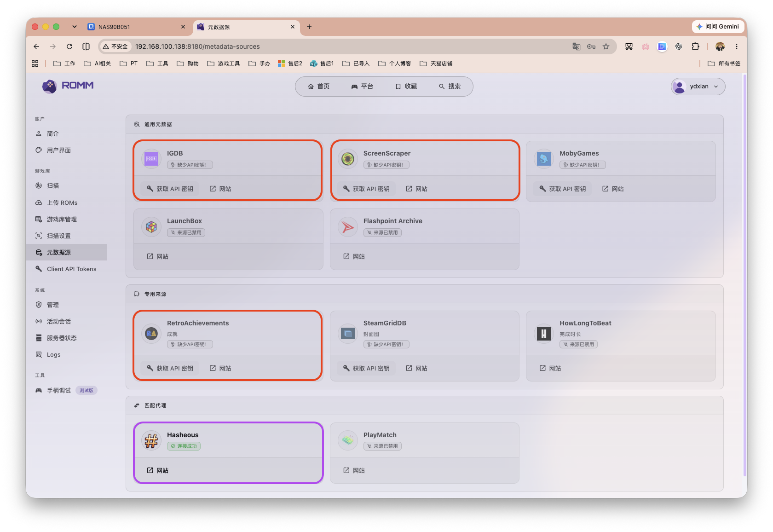This screenshot has height=532, width=773.
Task: Open the ydxian user dropdown
Action: pos(698,87)
